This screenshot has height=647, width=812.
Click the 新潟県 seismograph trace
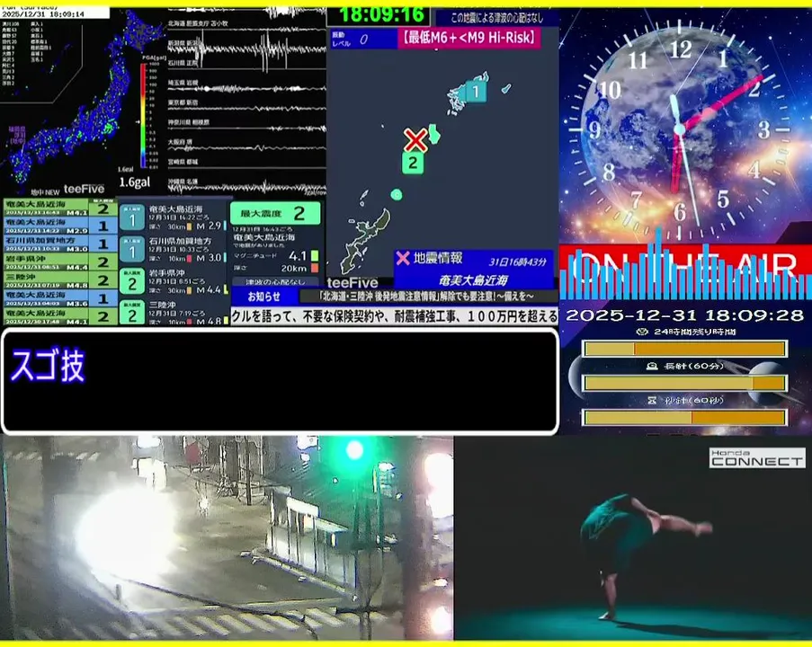246,49
